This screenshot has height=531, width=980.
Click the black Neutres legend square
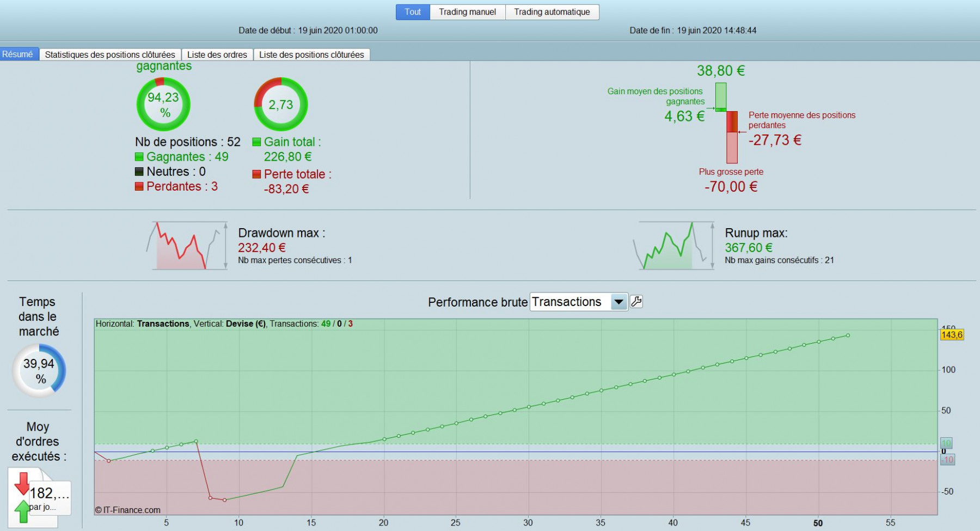coord(139,172)
